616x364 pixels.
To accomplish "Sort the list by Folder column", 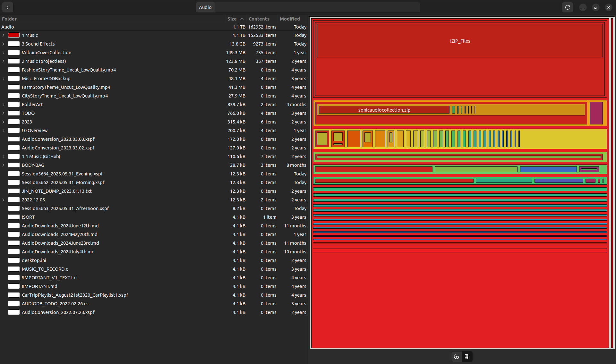I will (9, 19).
